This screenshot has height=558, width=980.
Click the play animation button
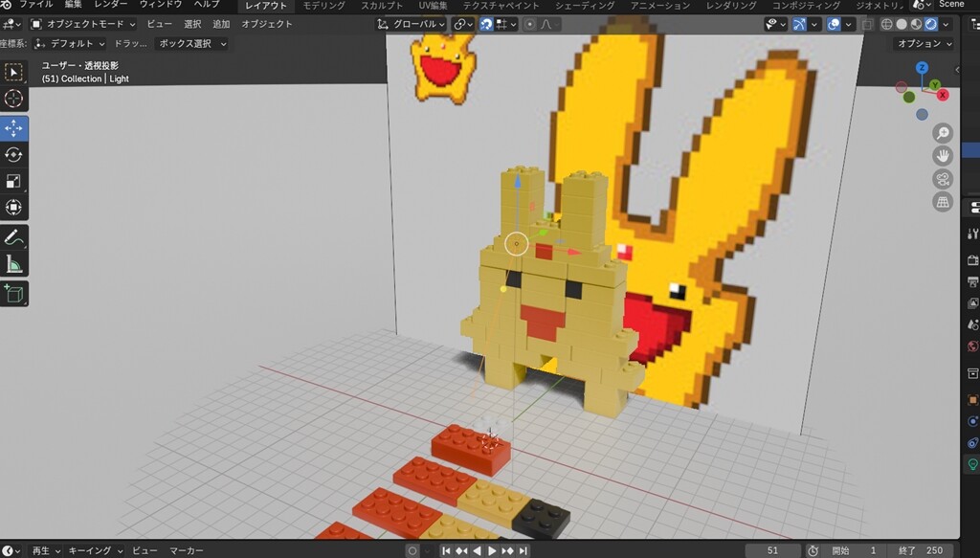(x=492, y=550)
